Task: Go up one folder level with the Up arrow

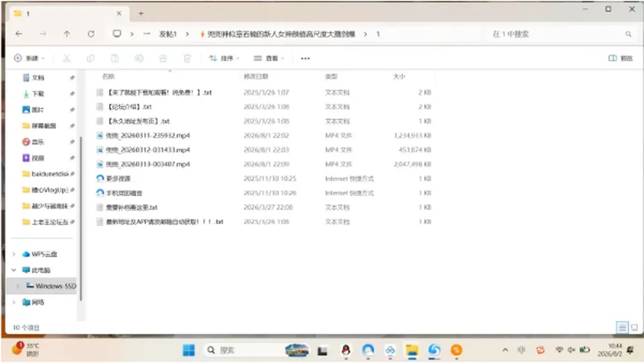Action: tap(67, 34)
